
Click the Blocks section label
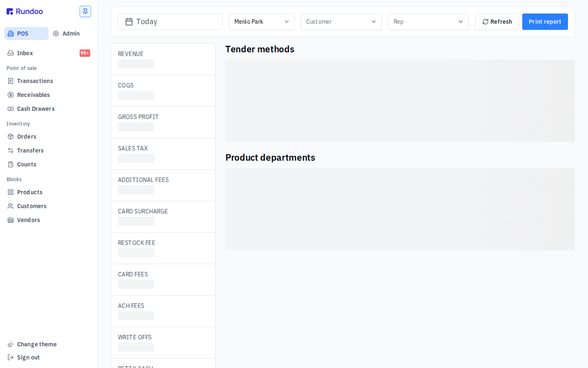pyautogui.click(x=14, y=180)
